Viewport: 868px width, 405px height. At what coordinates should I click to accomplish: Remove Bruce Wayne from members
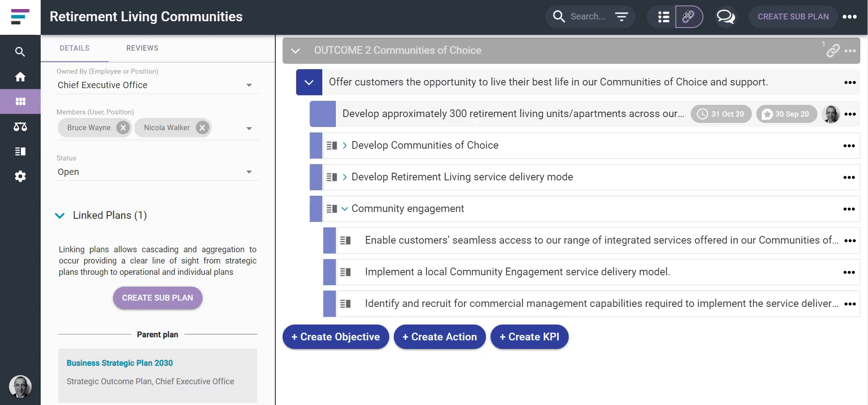click(123, 128)
